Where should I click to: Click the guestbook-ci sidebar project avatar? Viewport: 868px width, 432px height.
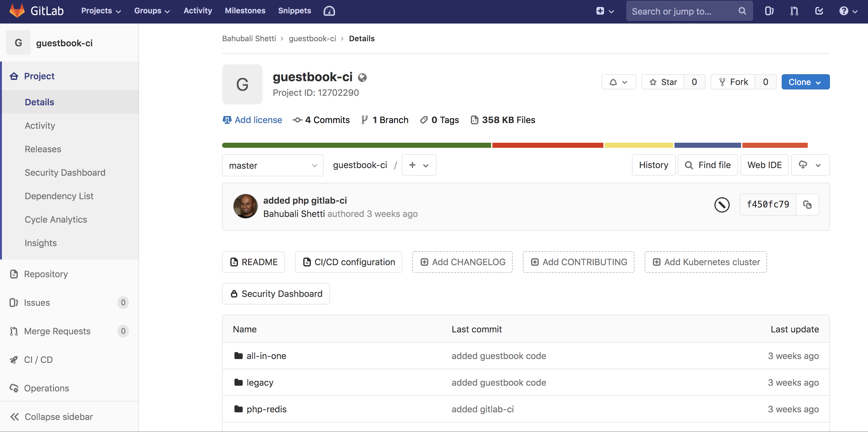[18, 43]
